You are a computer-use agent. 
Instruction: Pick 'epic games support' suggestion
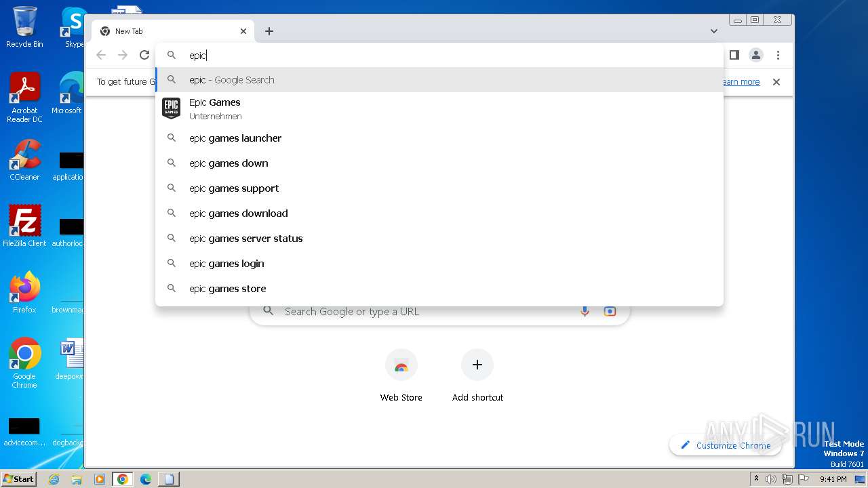[x=439, y=188]
